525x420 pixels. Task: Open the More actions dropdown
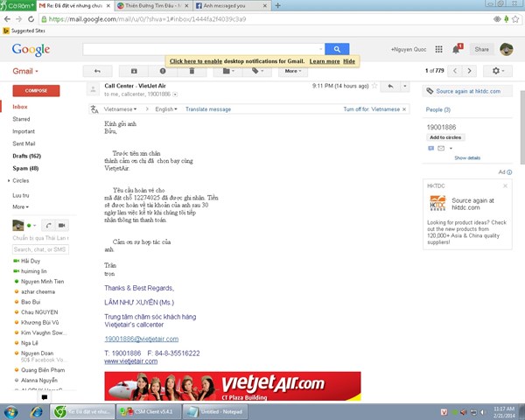[293, 71]
